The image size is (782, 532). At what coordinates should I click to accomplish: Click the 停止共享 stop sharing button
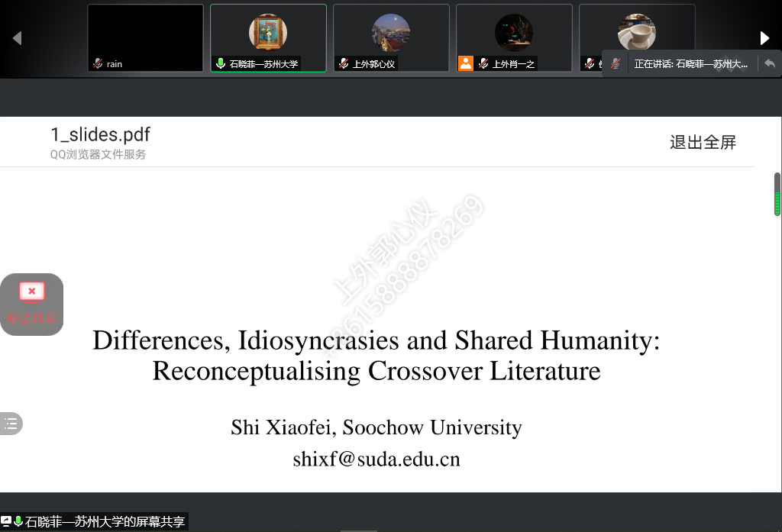31,303
